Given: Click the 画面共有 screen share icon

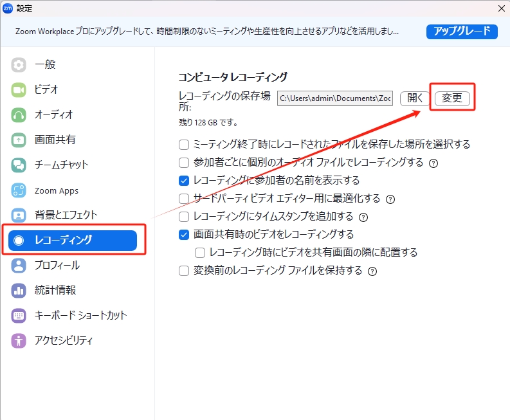Looking at the screenshot, I should [19, 140].
